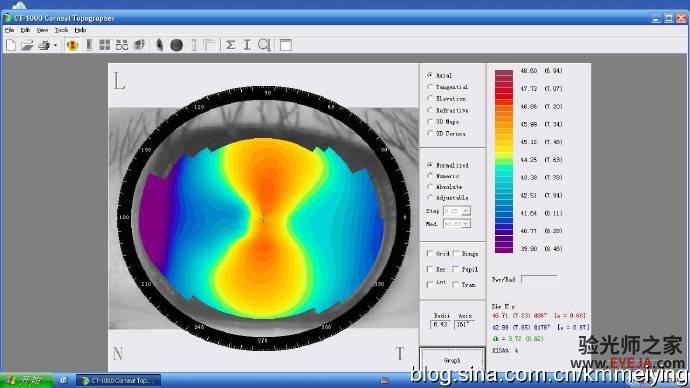The image size is (690, 388).
Task: Expand the print options arrow
Action: 55,45
